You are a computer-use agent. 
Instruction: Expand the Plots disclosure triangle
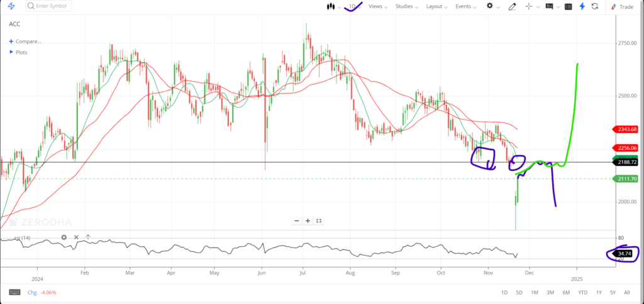tap(11, 52)
